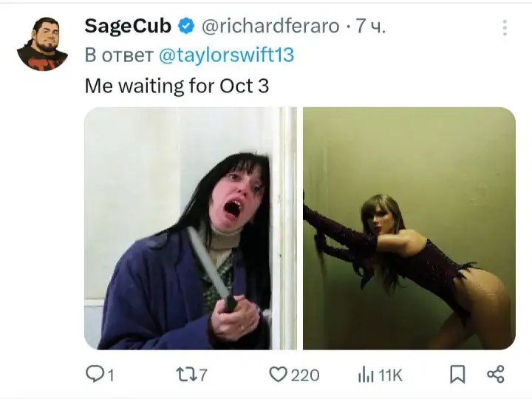The width and height of the screenshot is (532, 399).
Task: Click the retweet count 7
Action: [203, 375]
